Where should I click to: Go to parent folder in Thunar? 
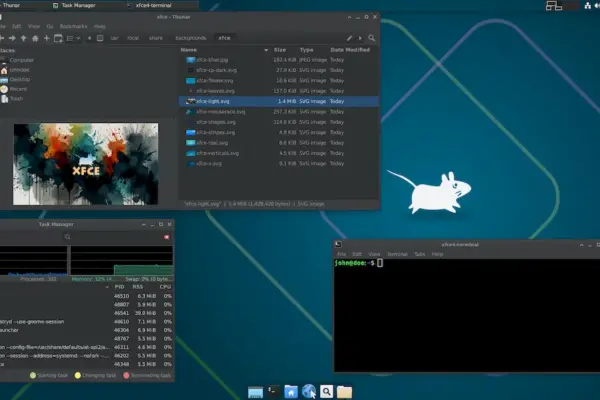24,38
